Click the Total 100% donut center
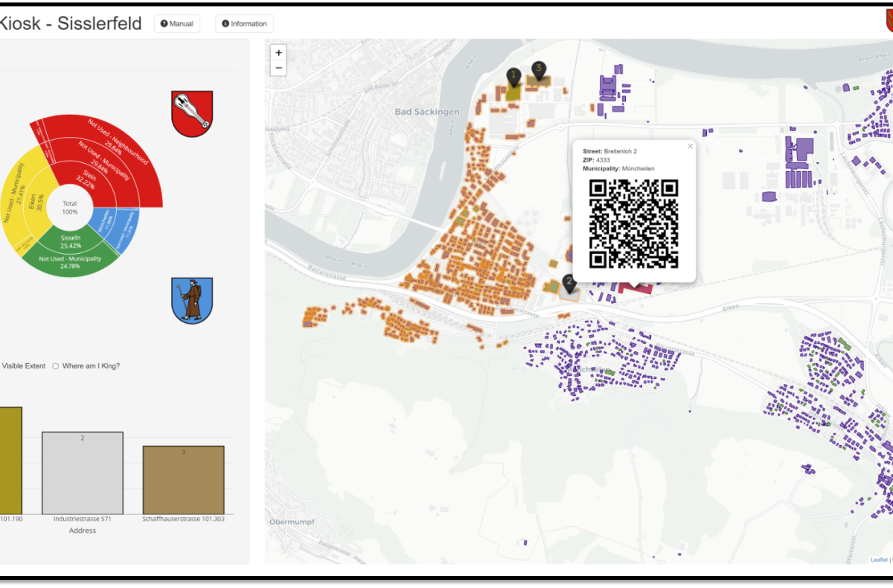Screen dimensions: 893x588 (x=69, y=206)
